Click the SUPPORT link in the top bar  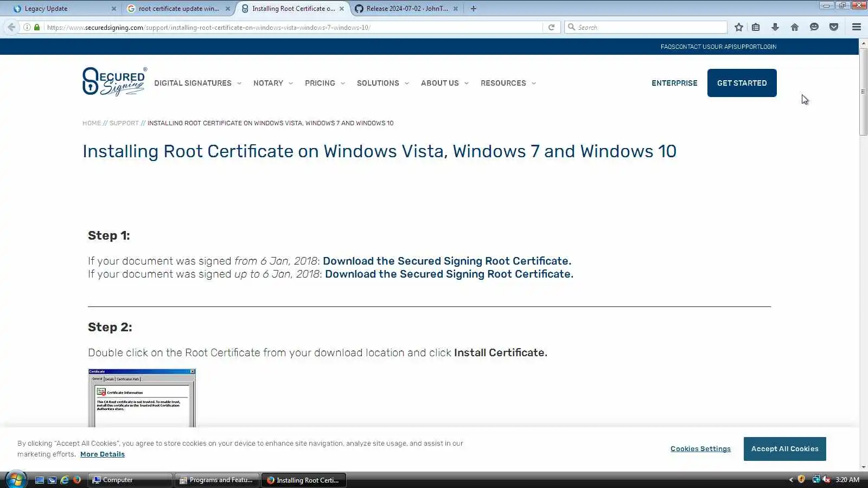click(746, 47)
